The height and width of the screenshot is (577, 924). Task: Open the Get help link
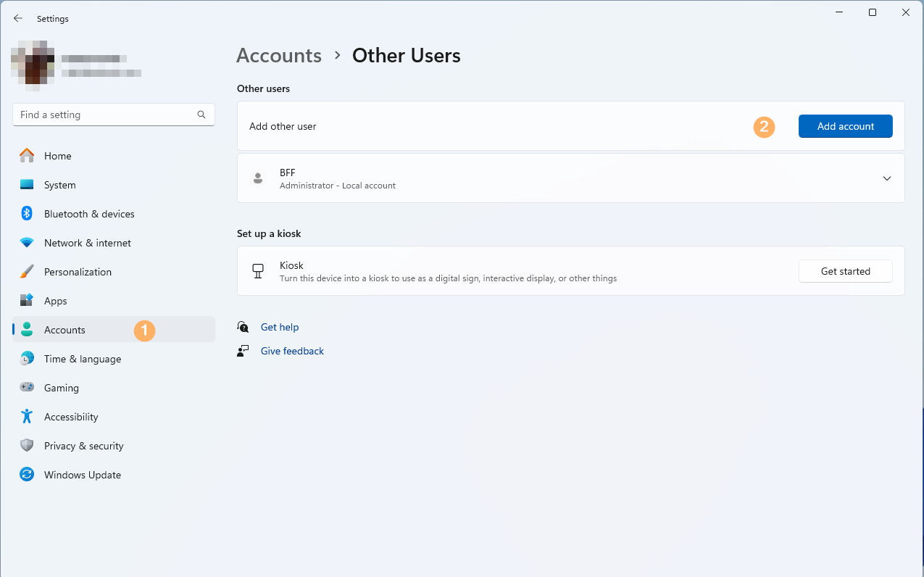280,327
